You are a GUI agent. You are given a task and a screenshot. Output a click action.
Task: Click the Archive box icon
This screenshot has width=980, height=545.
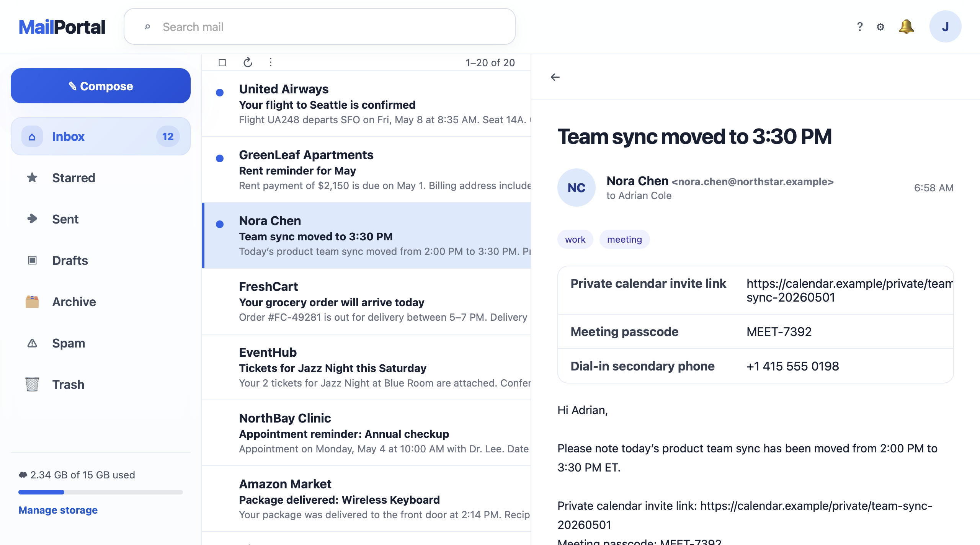(32, 302)
